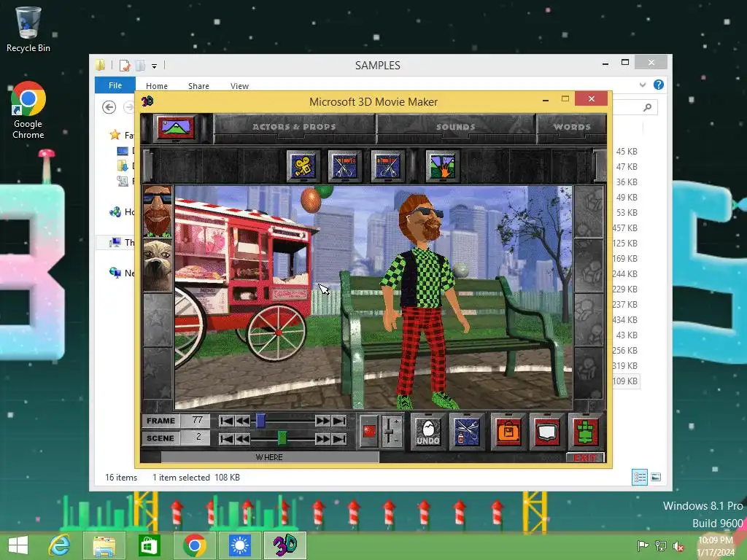Viewport: 747px width, 560px height.
Task: Click the taskbar clock showing 10:09 PM
Action: point(716,546)
